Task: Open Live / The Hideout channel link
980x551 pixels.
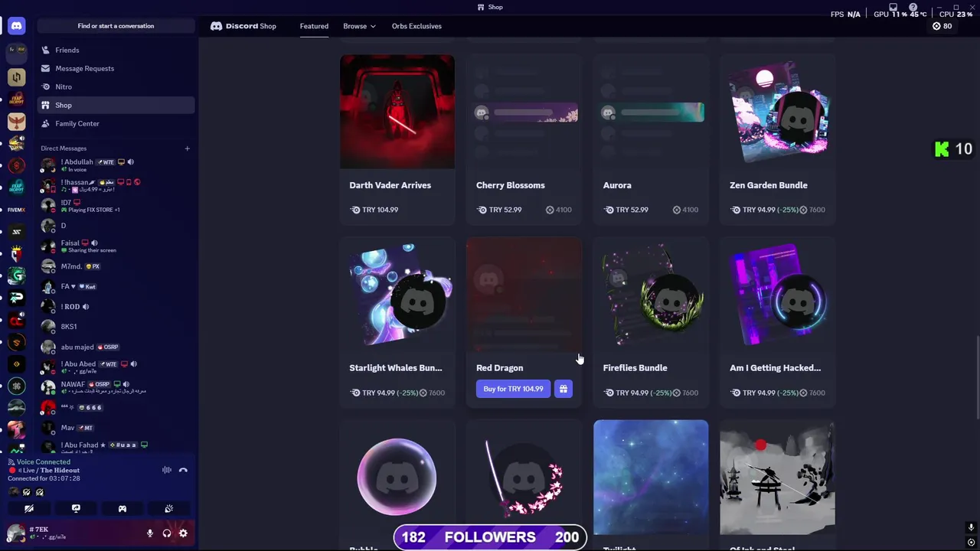Action: [x=48, y=471]
